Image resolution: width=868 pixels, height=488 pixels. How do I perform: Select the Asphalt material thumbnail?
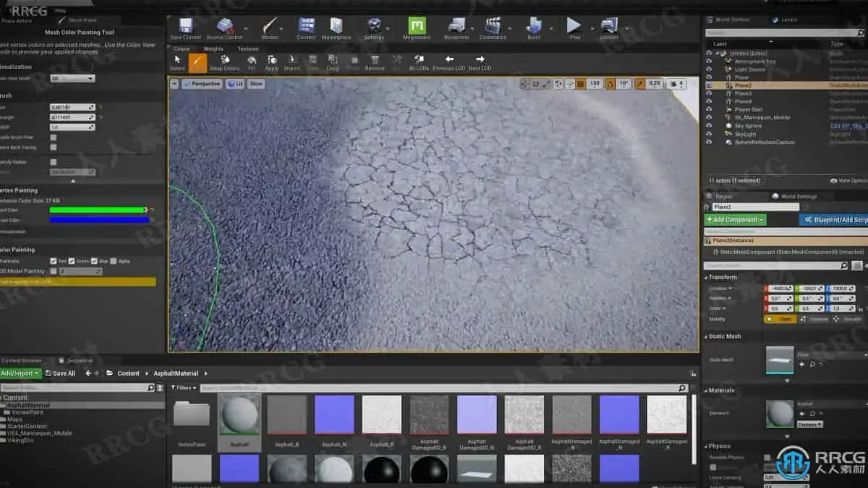point(239,415)
